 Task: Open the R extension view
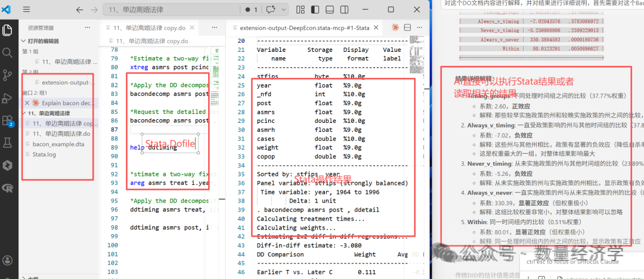tap(7, 188)
